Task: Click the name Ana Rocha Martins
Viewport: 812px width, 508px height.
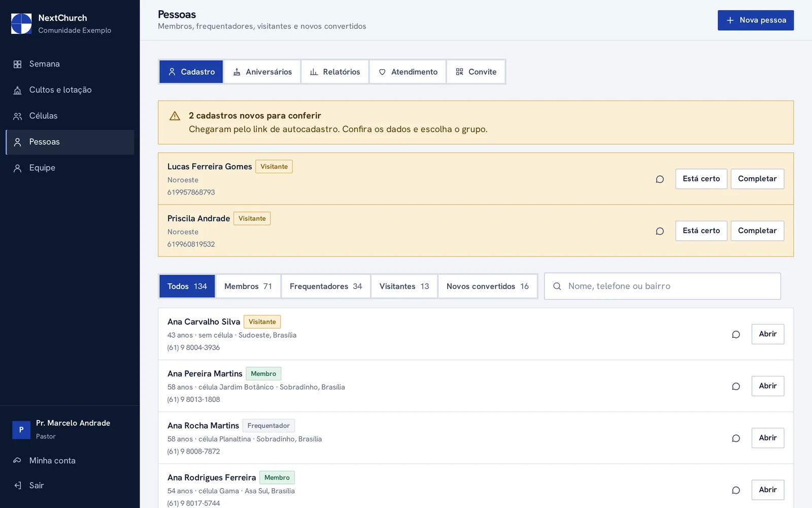Action: (x=203, y=425)
